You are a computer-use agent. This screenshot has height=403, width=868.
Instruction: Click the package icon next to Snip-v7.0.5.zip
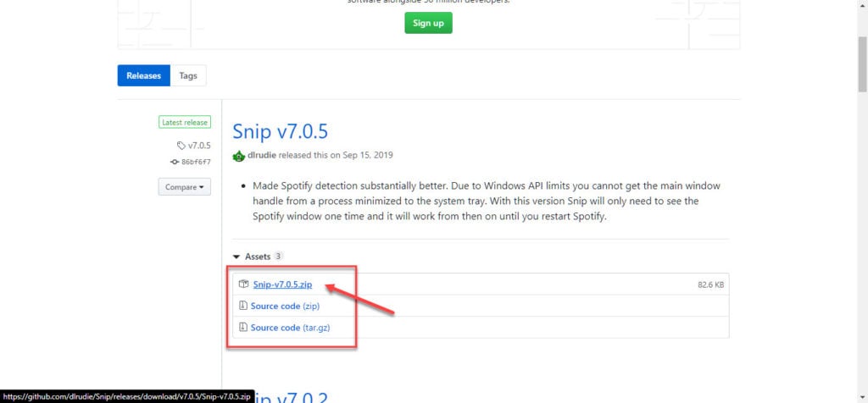point(243,284)
